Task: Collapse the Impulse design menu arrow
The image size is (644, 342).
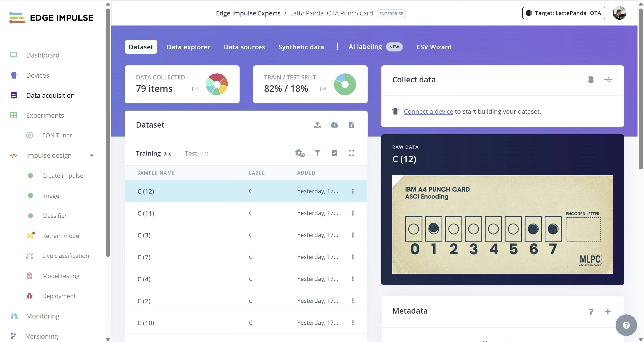Action: [x=92, y=155]
